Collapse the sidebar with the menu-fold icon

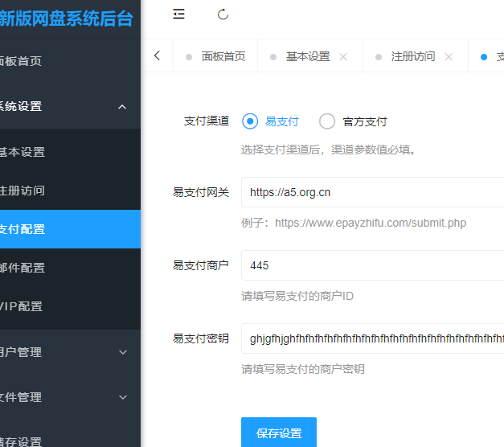click(178, 14)
